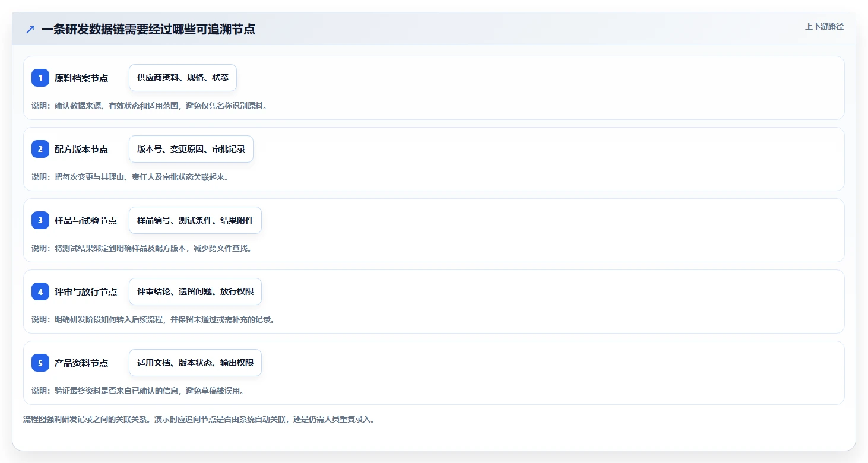
Task: Click the 评审与放行节点 title
Action: click(x=85, y=291)
